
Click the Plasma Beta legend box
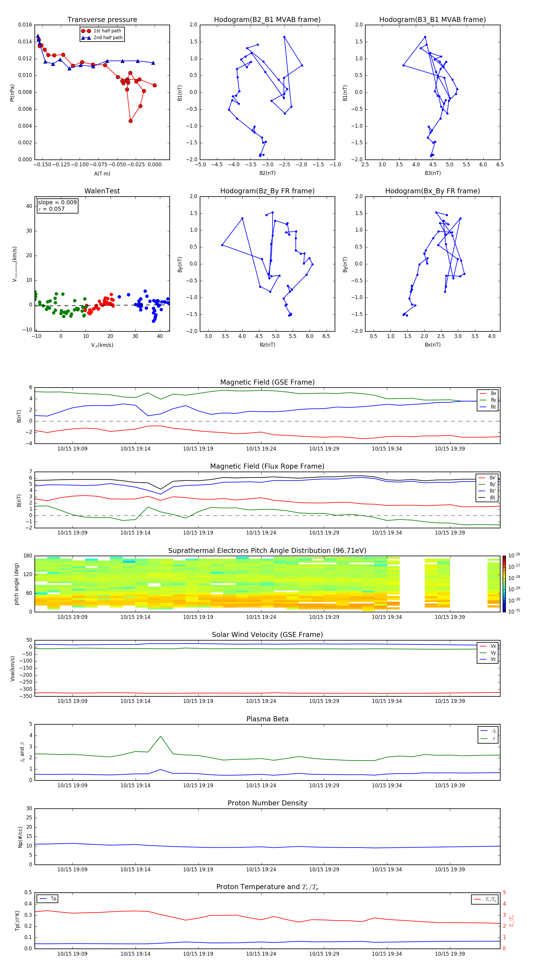coord(488,735)
